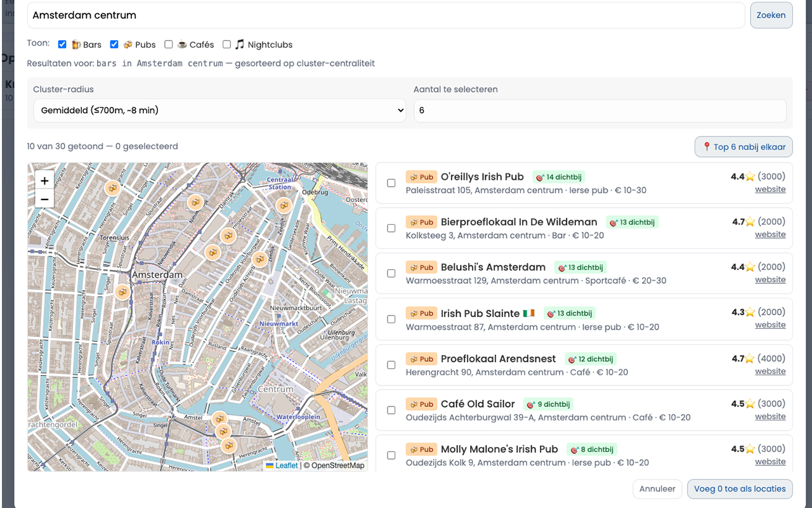Click the Pub badge on Belushi's Amsterdam
The image size is (812, 508).
click(421, 267)
